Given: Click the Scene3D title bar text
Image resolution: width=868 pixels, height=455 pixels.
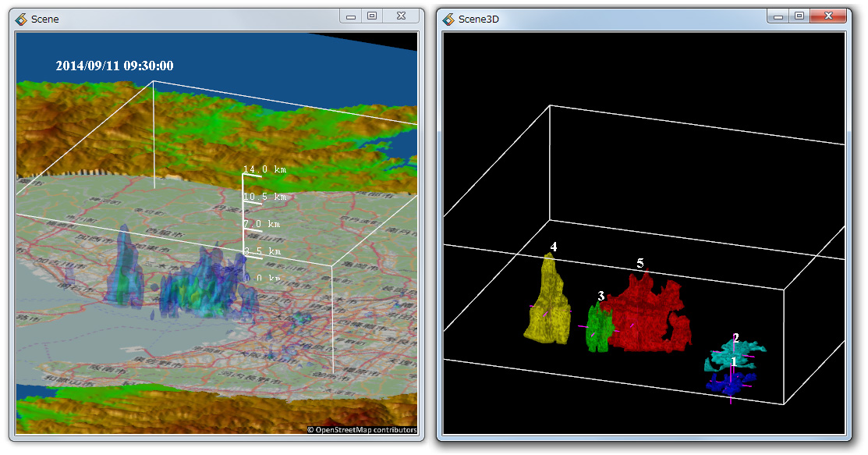Looking at the screenshot, I should point(478,19).
